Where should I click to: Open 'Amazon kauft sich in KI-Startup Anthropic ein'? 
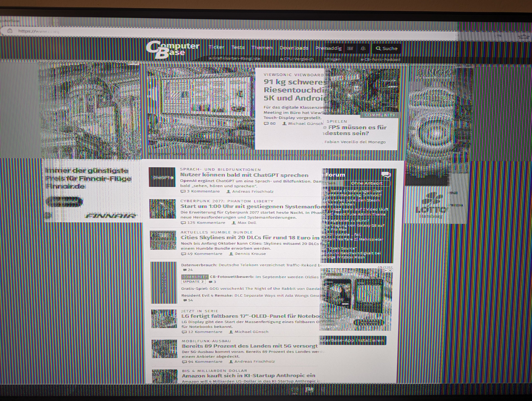(x=248, y=375)
